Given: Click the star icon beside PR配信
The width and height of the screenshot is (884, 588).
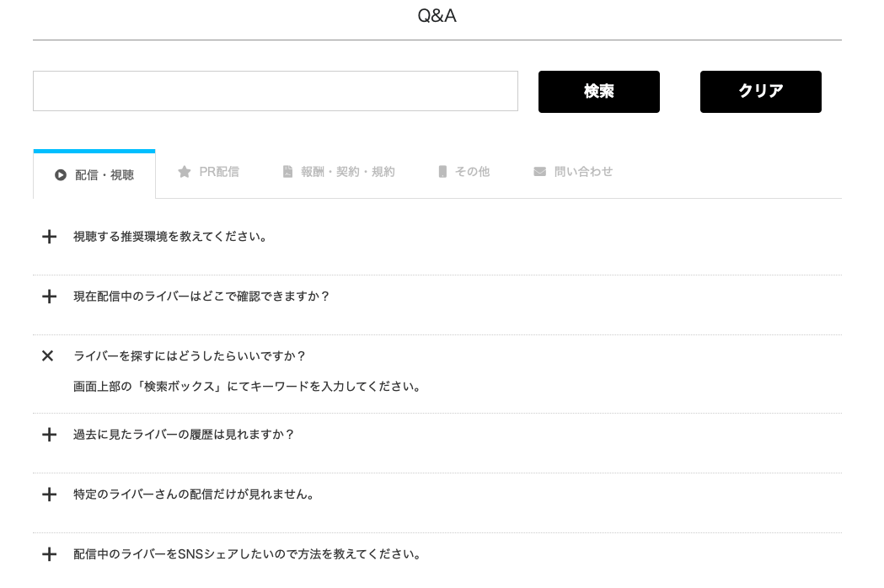Looking at the screenshot, I should (185, 172).
